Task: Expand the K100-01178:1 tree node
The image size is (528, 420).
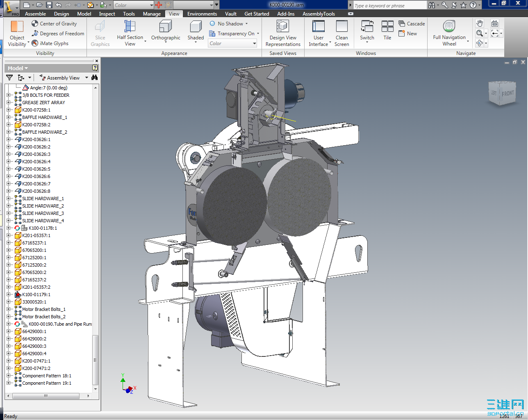Action: tap(9, 228)
